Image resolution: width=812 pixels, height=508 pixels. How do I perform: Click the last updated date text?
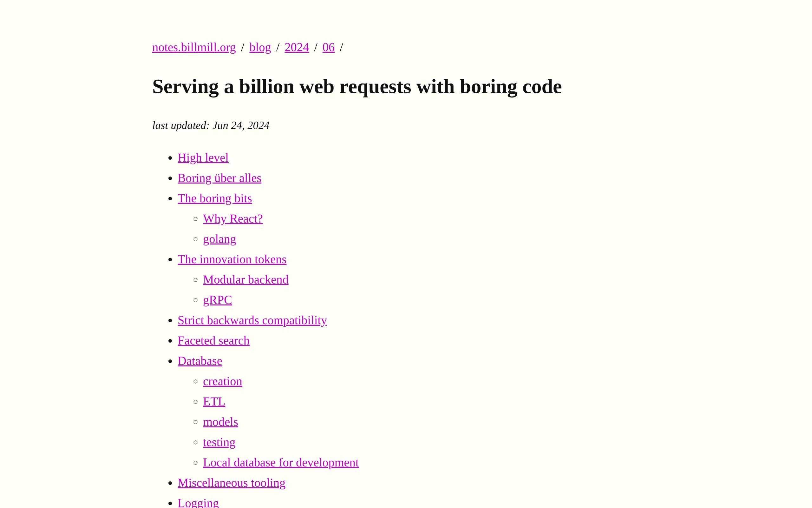(x=211, y=125)
